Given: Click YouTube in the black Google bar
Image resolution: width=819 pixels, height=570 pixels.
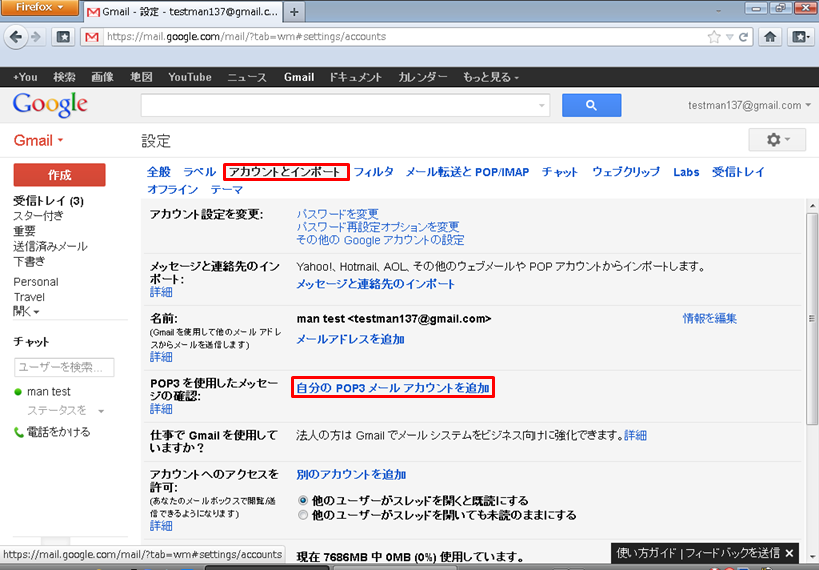Looking at the screenshot, I should click(x=190, y=77).
